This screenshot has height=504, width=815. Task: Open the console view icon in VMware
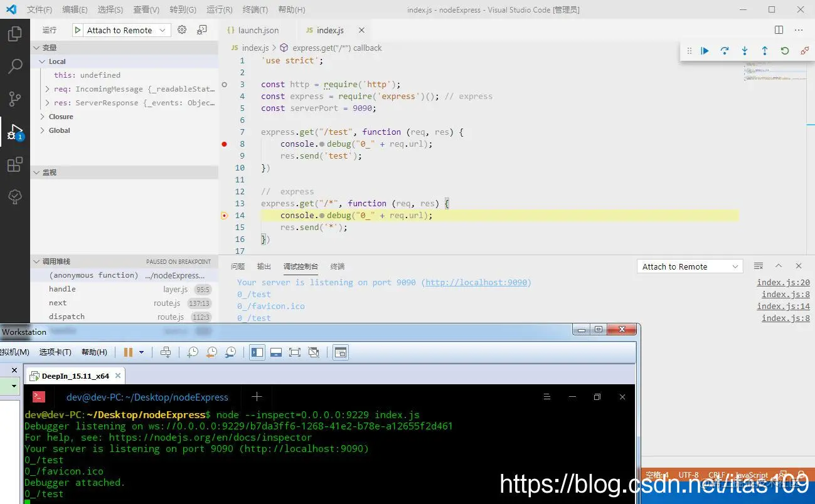click(x=340, y=352)
